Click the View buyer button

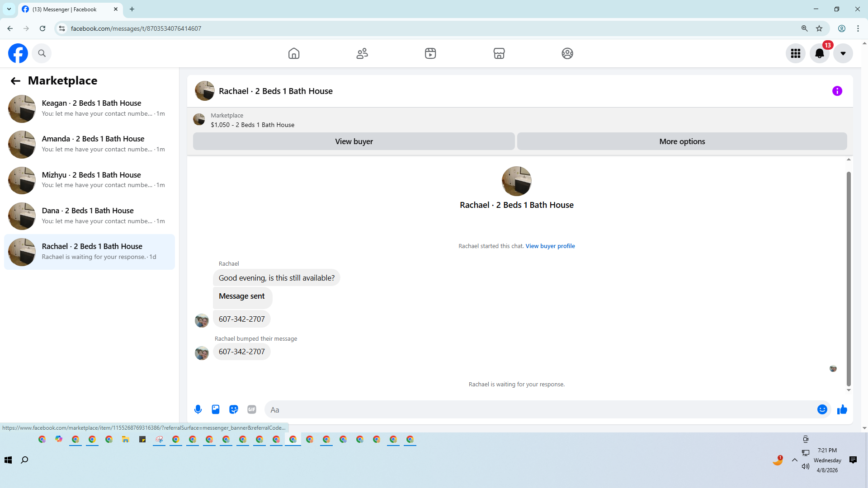pyautogui.click(x=354, y=141)
